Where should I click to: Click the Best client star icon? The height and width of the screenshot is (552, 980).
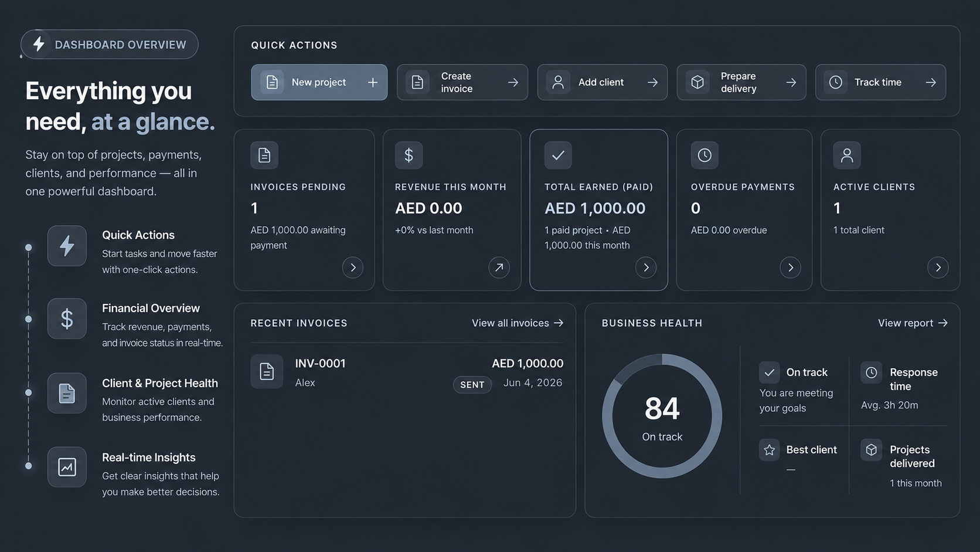770,450
